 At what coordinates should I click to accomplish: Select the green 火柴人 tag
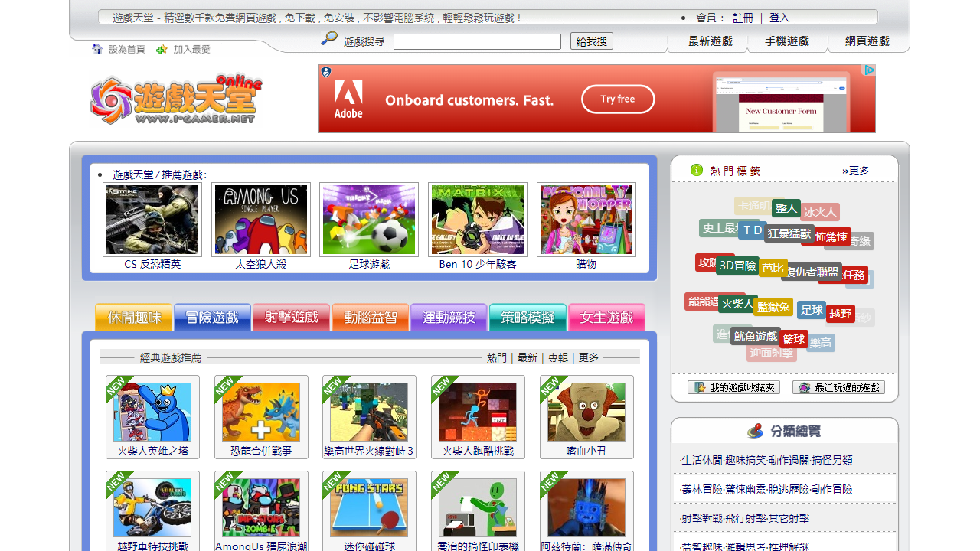[737, 304]
